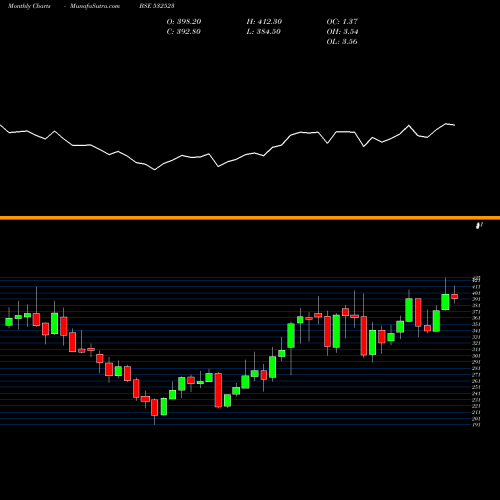Click the end point of the white line chart
Screen dimensions: 500x500
[454, 125]
